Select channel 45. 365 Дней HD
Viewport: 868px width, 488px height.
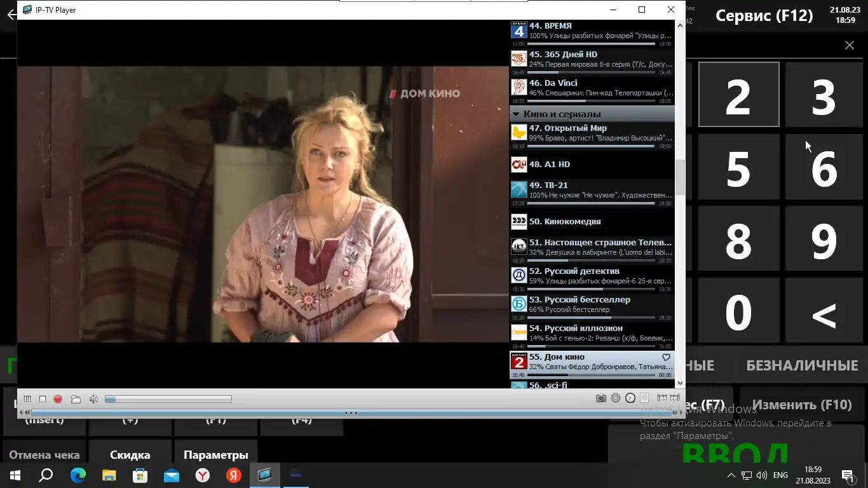coord(592,62)
